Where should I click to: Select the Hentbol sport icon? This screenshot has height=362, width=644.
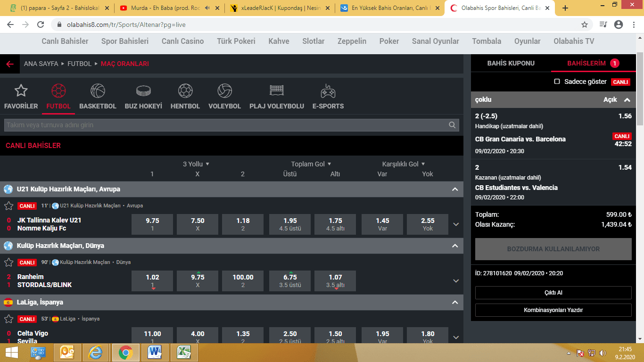[x=185, y=90]
